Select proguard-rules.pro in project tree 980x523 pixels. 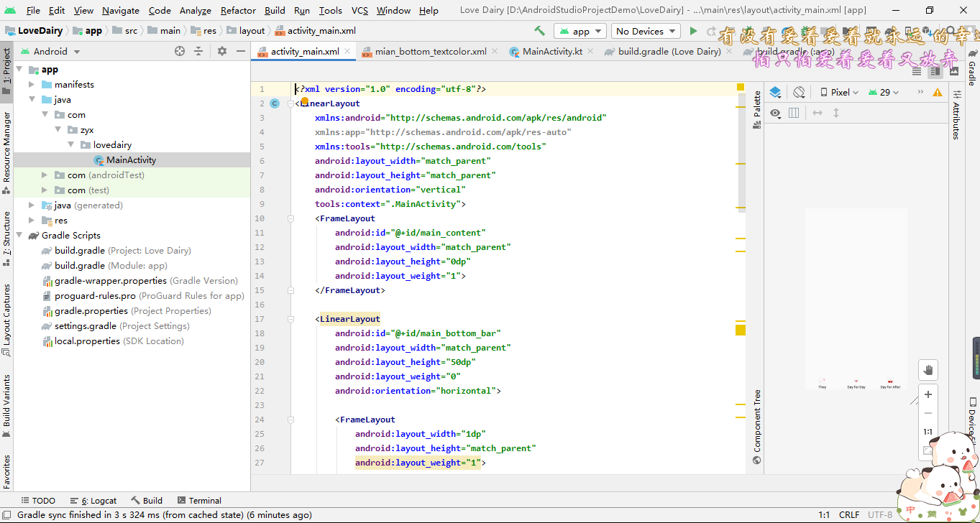[95, 296]
